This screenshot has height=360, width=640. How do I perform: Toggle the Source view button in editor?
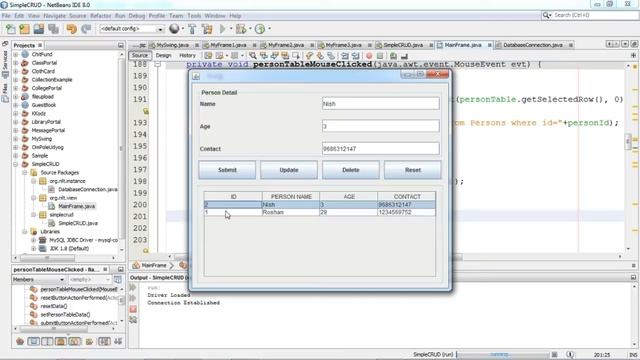(140, 56)
